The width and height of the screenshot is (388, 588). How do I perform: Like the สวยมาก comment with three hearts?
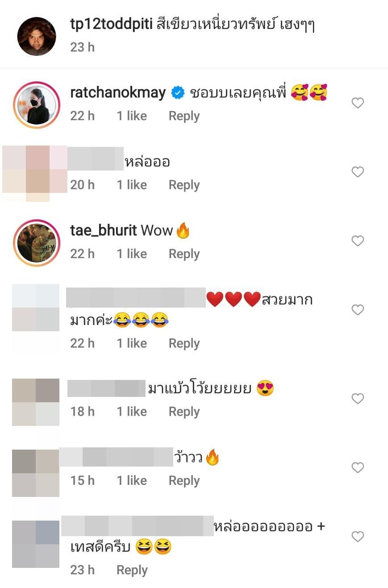(358, 310)
